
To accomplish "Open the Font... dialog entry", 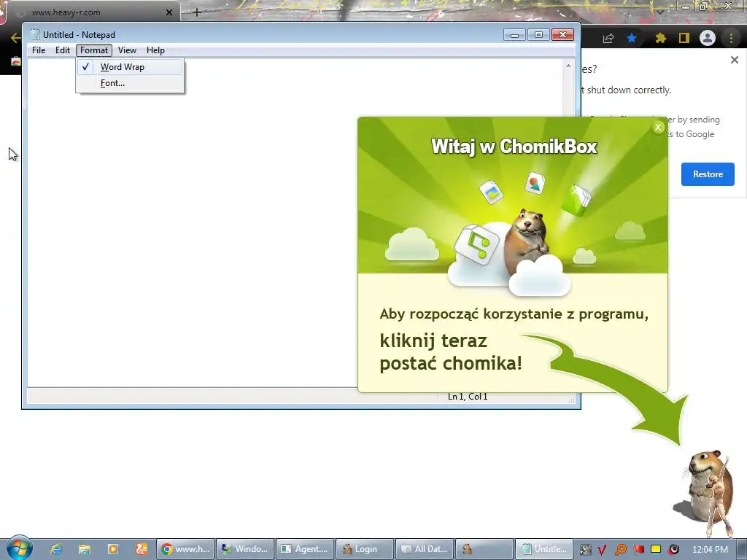I will coord(130,83).
